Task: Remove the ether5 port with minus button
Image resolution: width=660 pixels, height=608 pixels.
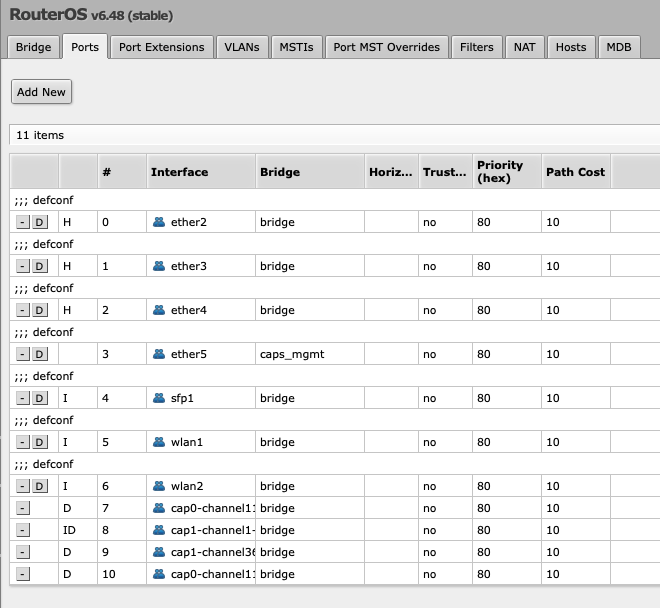Action: tap(23, 354)
